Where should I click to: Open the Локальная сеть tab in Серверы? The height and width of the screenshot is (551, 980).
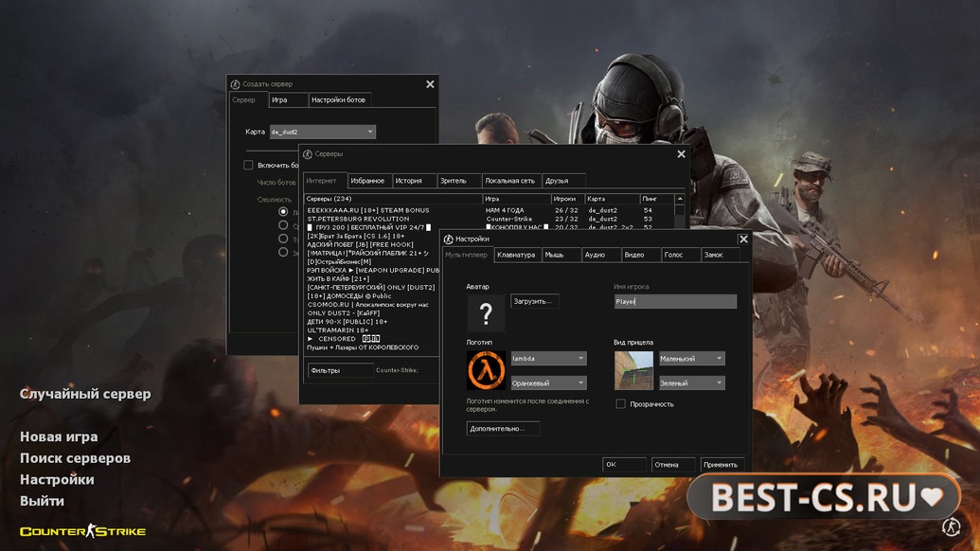510,181
